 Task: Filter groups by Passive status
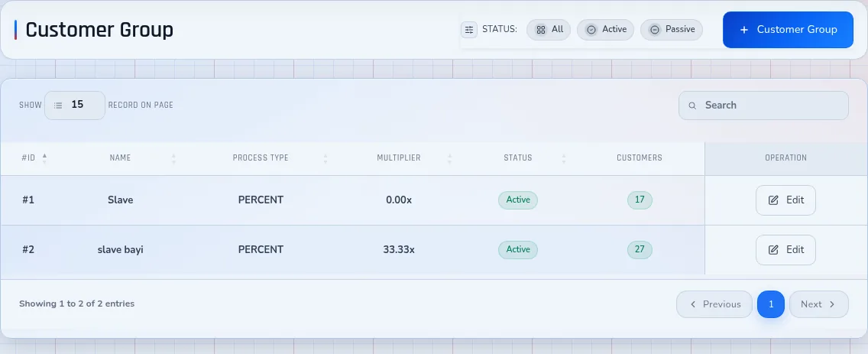(672, 30)
